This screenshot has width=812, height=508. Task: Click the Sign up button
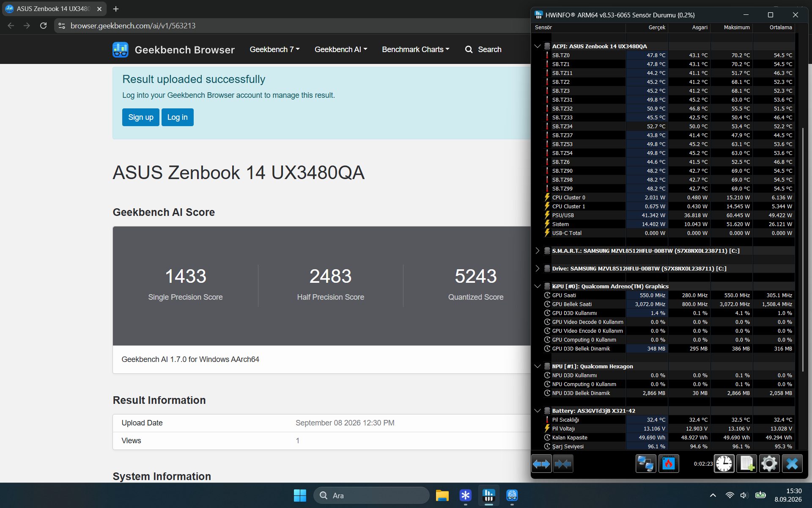tap(141, 117)
